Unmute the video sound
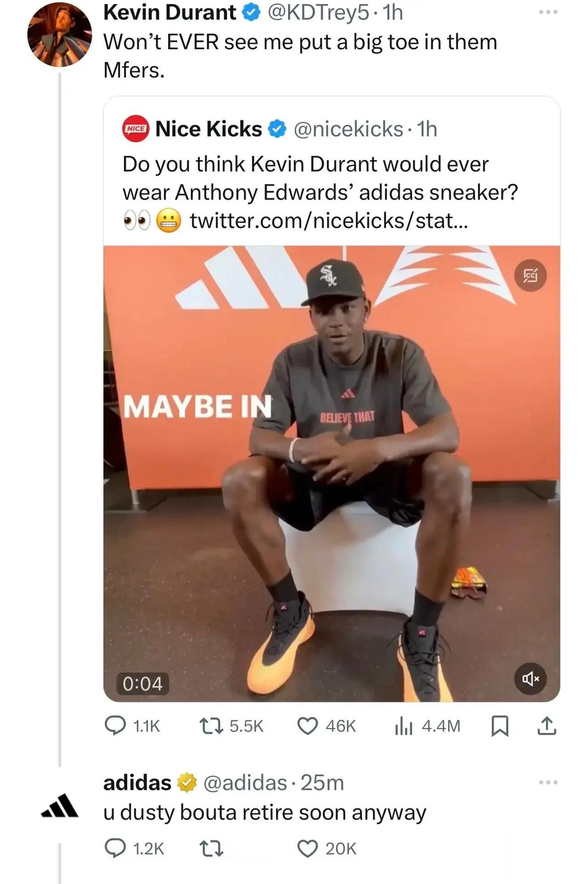Viewport: 588px width, 884px height. (531, 678)
